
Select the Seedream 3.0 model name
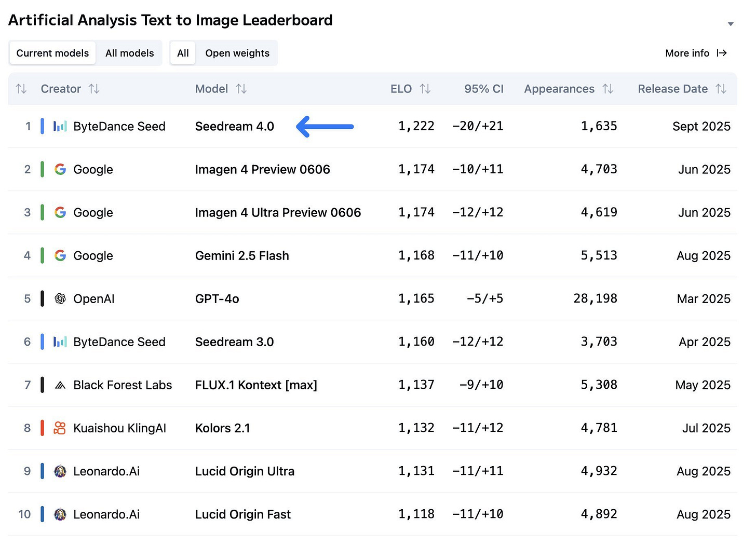click(x=234, y=342)
